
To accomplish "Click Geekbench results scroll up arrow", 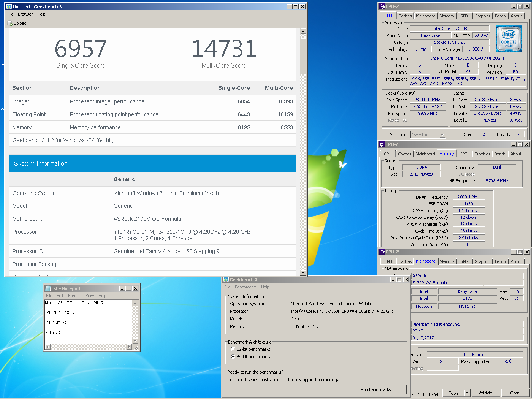I will coord(303,32).
